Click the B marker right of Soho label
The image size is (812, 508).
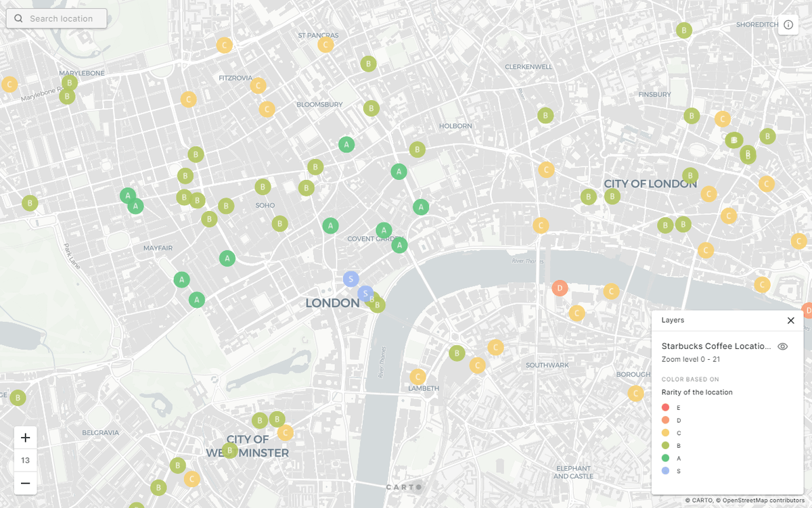[x=279, y=223]
